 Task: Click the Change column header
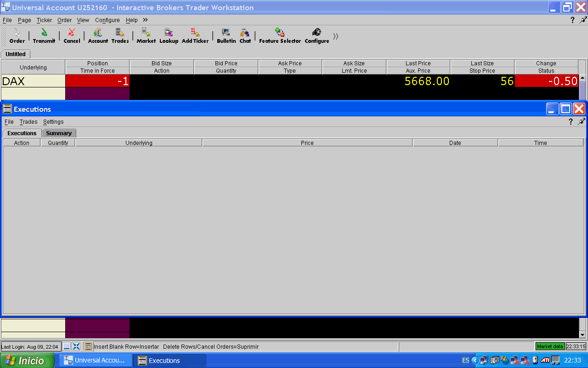click(546, 63)
